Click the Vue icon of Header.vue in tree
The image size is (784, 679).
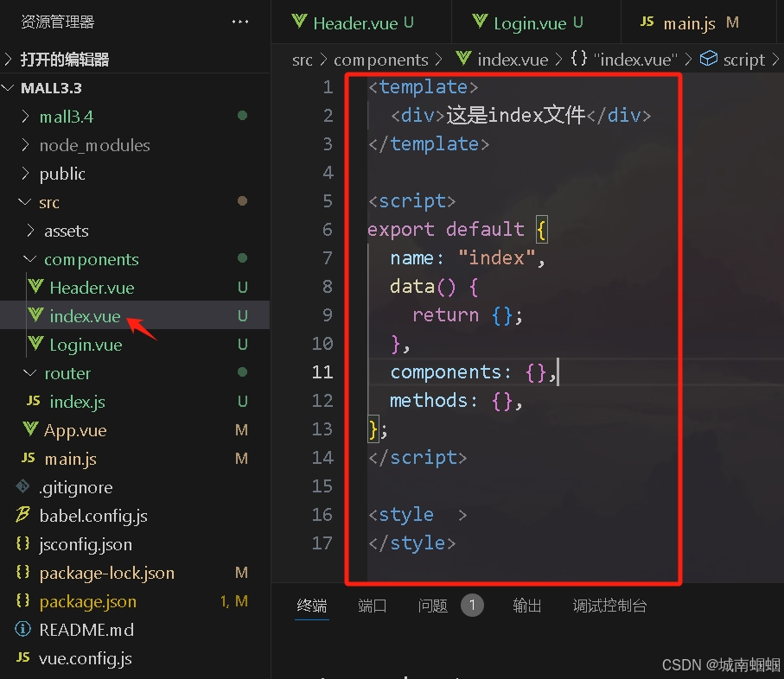tap(35, 287)
